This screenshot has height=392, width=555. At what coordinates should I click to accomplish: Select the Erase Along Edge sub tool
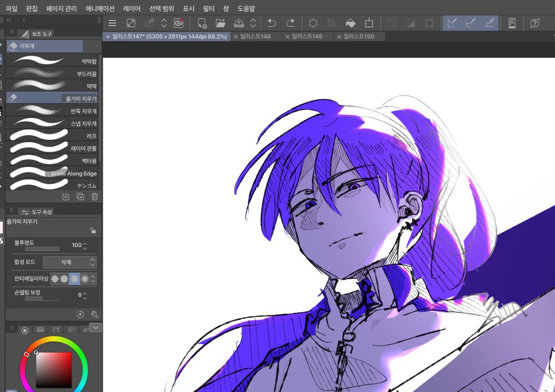52,173
